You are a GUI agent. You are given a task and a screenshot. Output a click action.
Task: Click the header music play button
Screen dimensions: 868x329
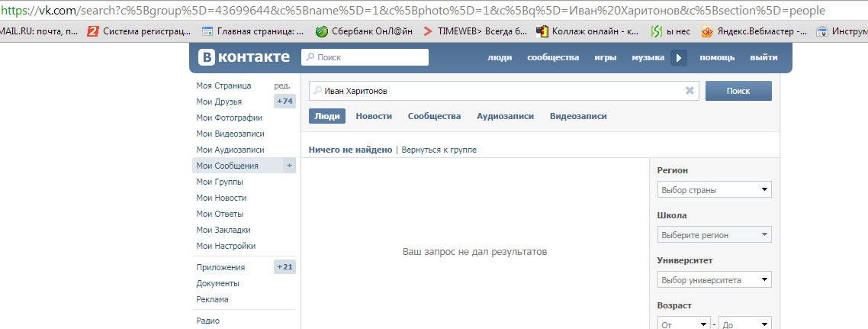click(679, 57)
